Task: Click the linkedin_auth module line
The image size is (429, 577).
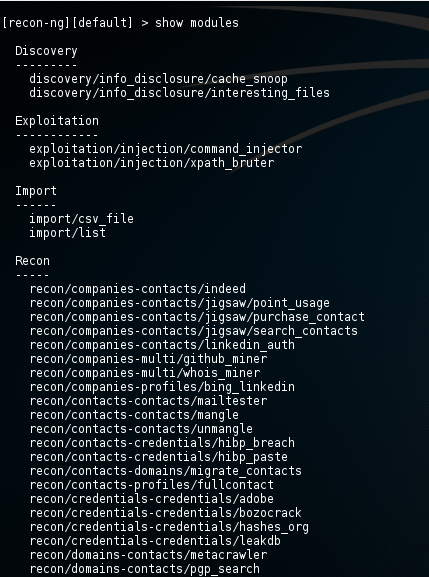Action: (x=162, y=344)
